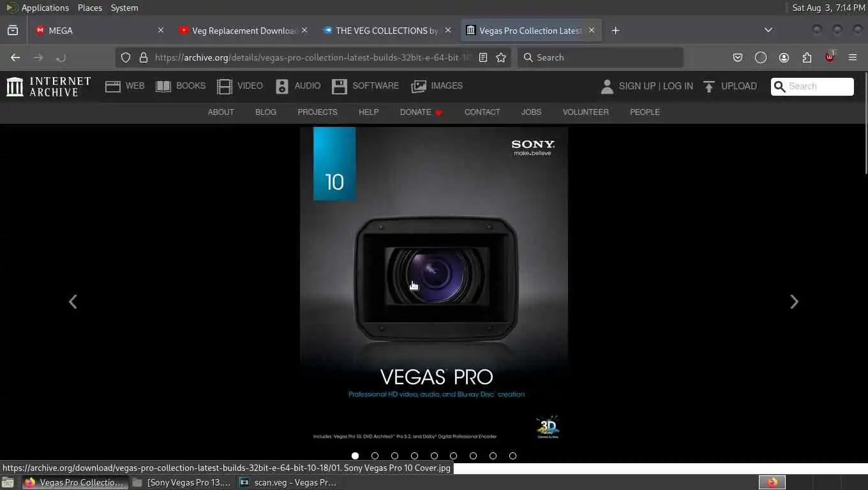The width and height of the screenshot is (868, 490).
Task: Close the Vegas Pro Collection tab
Action: (592, 30)
